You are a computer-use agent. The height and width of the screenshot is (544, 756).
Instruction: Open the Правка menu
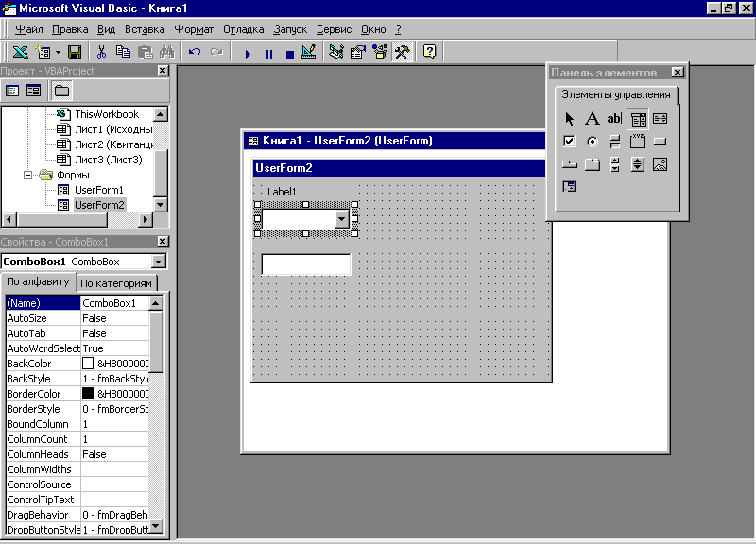pos(70,29)
